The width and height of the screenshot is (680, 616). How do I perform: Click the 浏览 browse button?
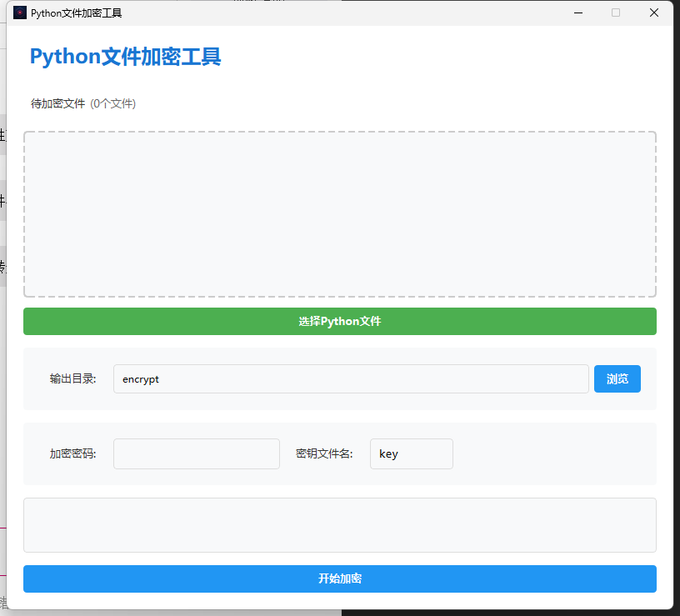pos(617,379)
